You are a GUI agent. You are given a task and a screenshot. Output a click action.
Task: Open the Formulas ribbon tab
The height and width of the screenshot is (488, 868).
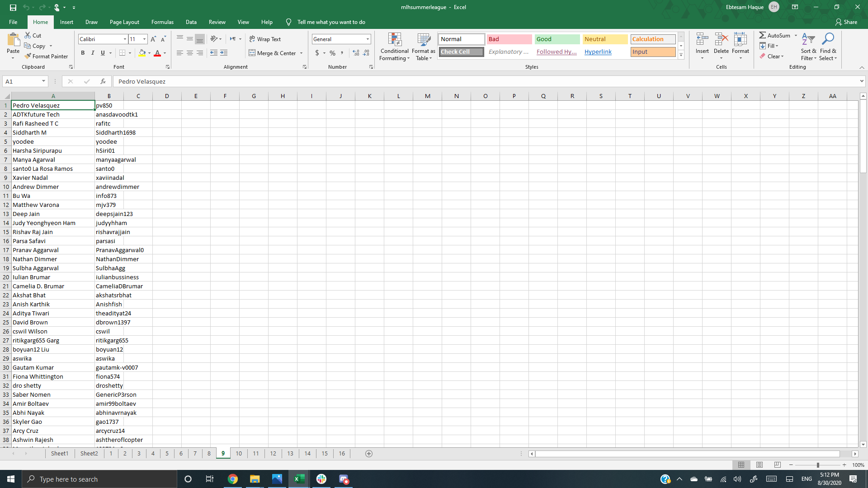point(162,22)
